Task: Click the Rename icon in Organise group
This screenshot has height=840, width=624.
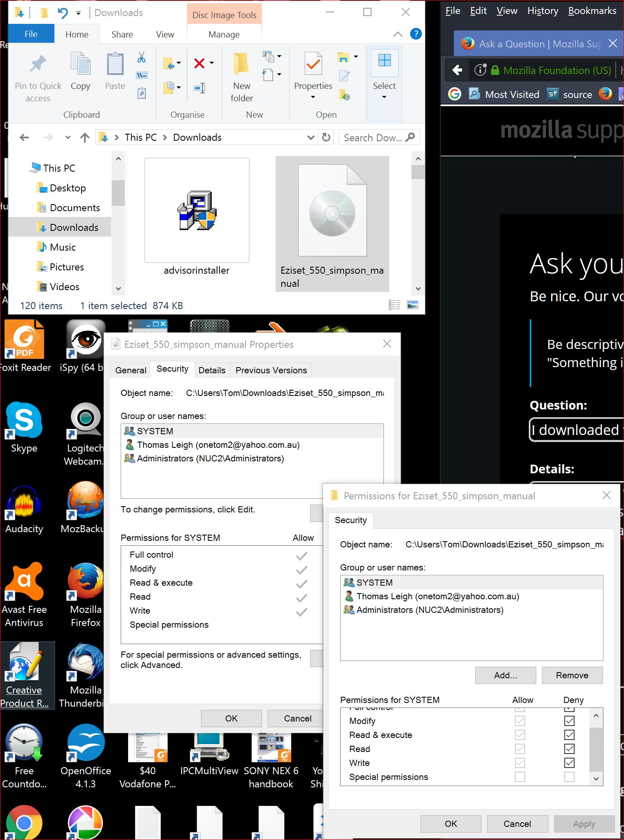Action: [200, 88]
